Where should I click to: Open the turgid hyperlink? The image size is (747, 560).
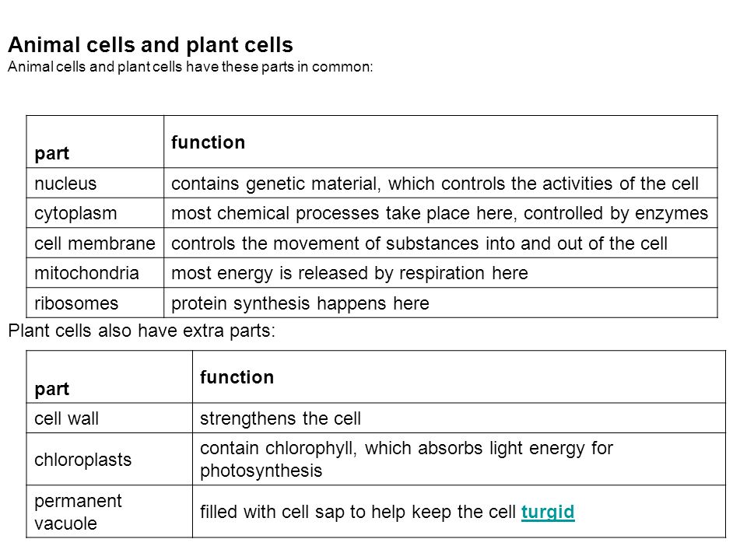[x=547, y=512]
